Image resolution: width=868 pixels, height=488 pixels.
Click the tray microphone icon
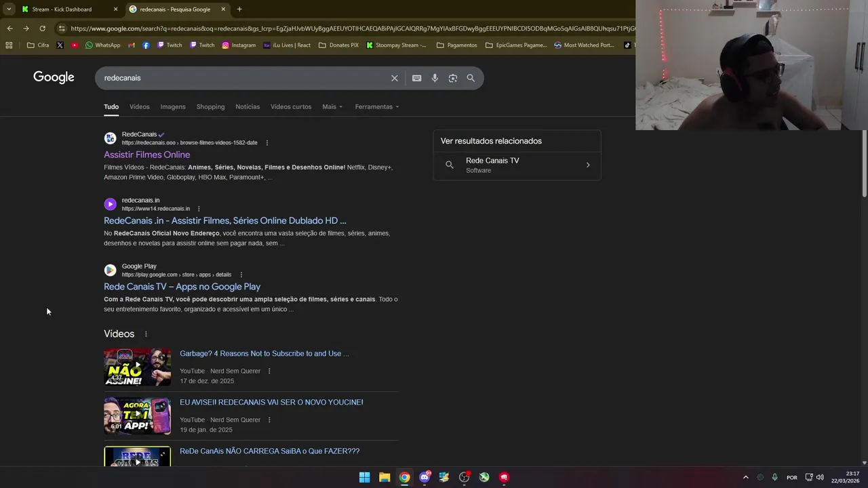(774, 477)
